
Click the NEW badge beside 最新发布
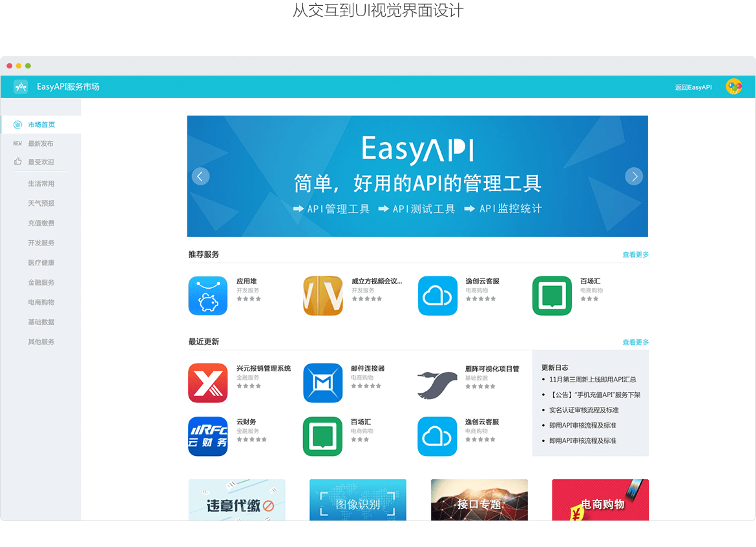pyautogui.click(x=17, y=143)
